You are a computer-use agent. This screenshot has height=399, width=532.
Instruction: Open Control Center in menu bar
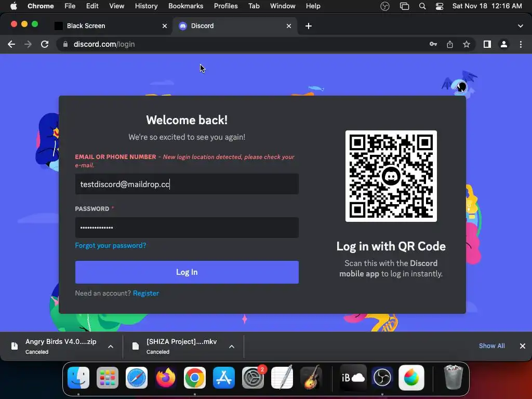pyautogui.click(x=440, y=6)
